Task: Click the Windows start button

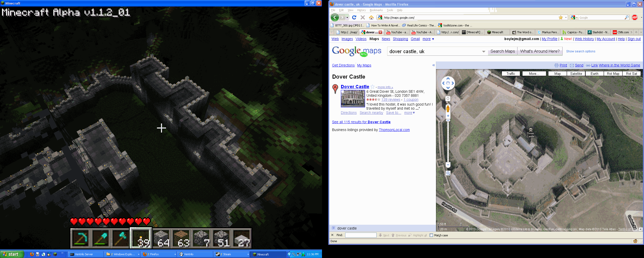Action: coord(12,254)
